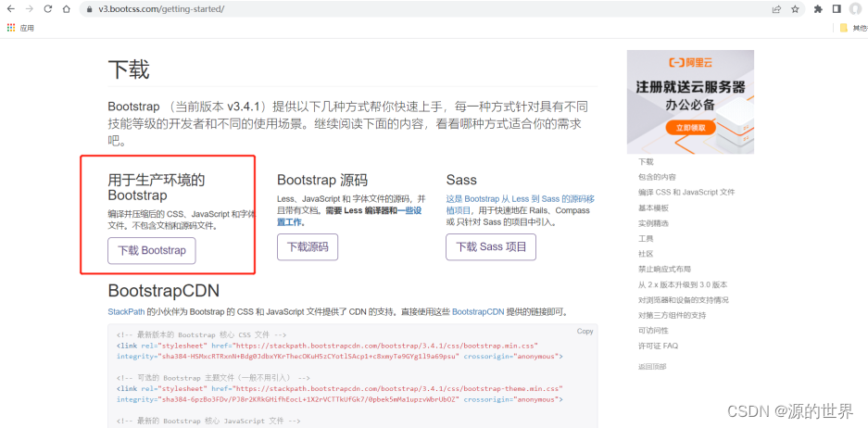Image resolution: width=868 pixels, height=428 pixels.
Task: Click the 用于生产环境的 Bootstrap heading
Action: (x=157, y=187)
